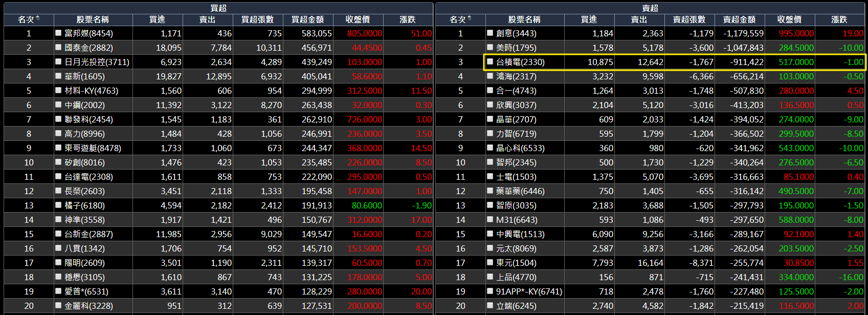Tick the checkbox for 美時(1795)
868x315 pixels.
click(x=490, y=48)
